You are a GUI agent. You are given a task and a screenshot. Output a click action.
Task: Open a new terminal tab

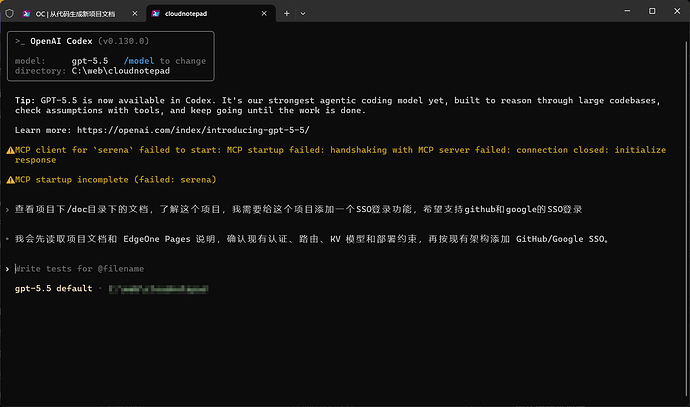point(286,14)
